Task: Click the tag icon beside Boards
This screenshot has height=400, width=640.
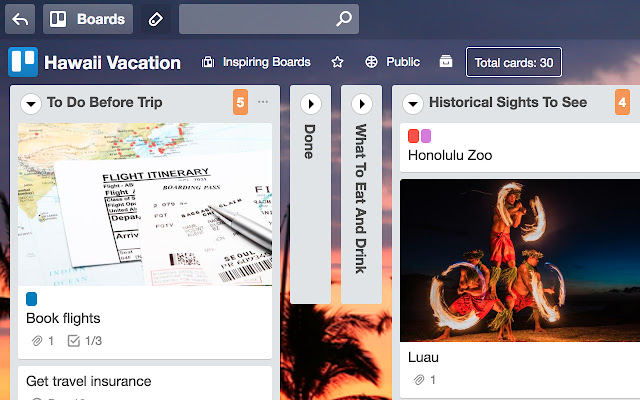Action: [x=154, y=18]
